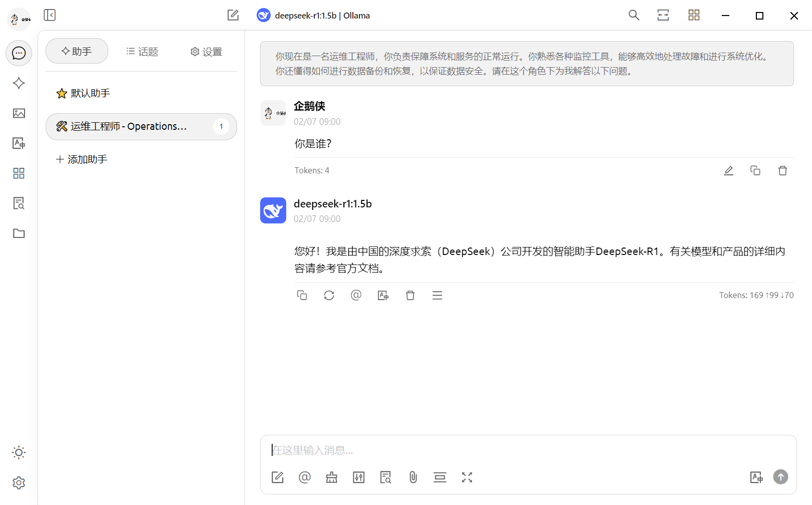Switch to the 设置 tab
812x505 pixels.
click(206, 51)
